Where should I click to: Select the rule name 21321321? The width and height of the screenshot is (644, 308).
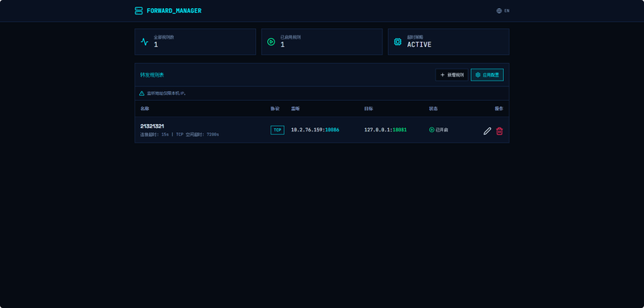pyautogui.click(x=152, y=127)
